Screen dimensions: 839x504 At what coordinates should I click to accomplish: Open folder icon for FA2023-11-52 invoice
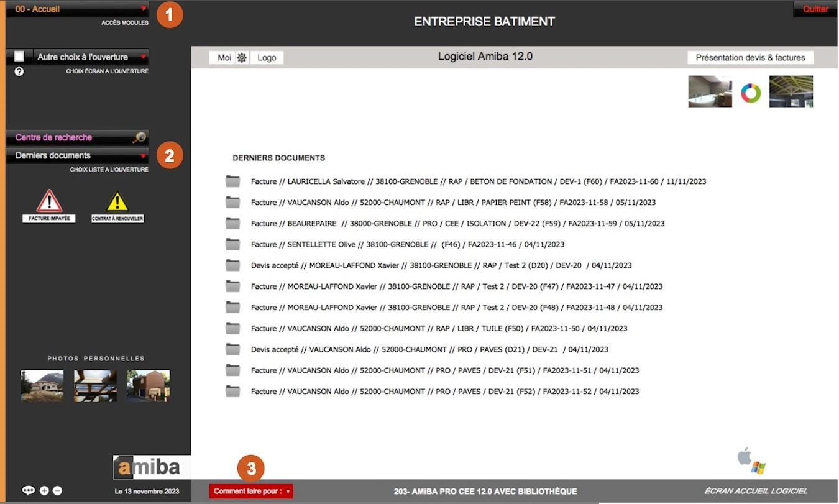coord(233,391)
